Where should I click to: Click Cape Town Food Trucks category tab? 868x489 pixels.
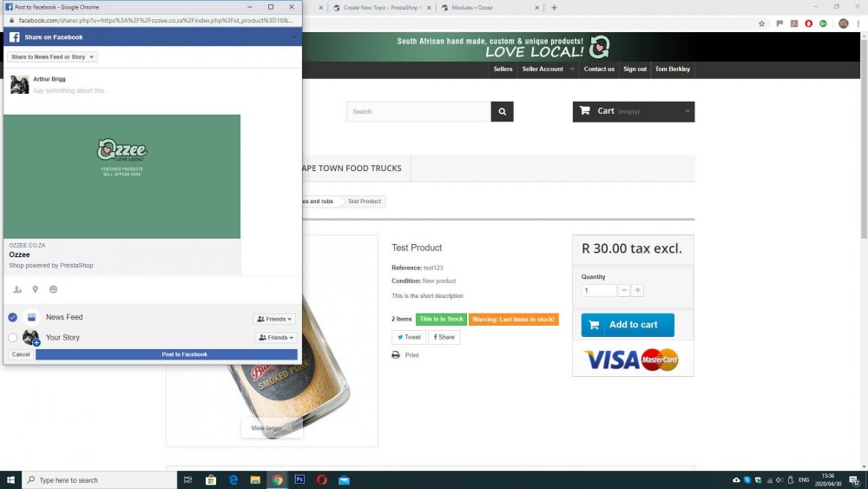352,169
